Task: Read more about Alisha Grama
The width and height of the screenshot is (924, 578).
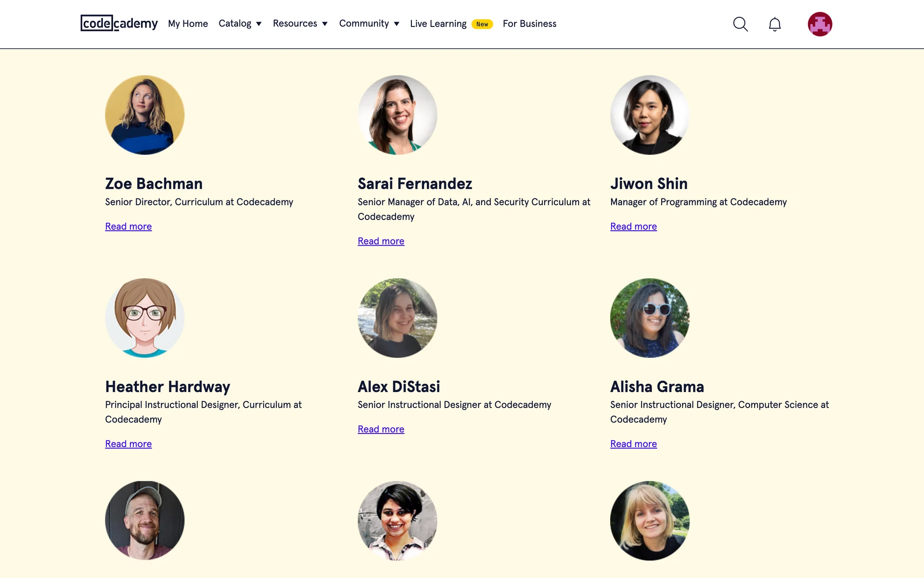Action: point(633,444)
